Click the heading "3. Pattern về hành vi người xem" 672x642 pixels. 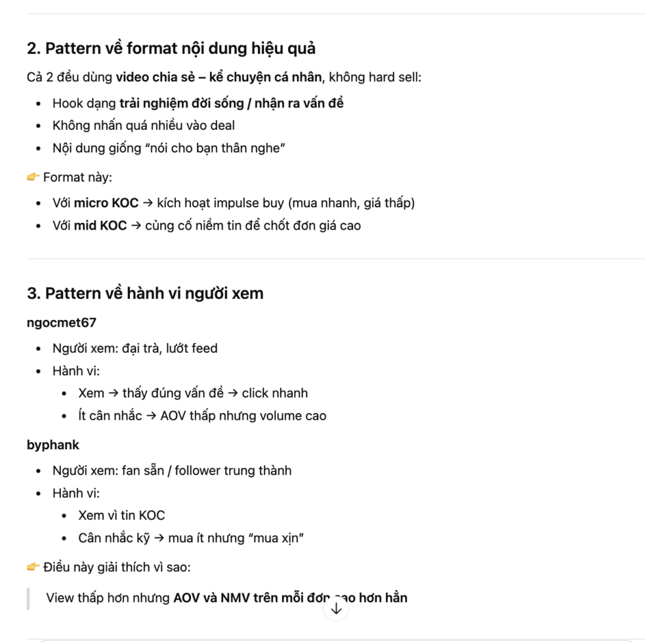click(145, 294)
